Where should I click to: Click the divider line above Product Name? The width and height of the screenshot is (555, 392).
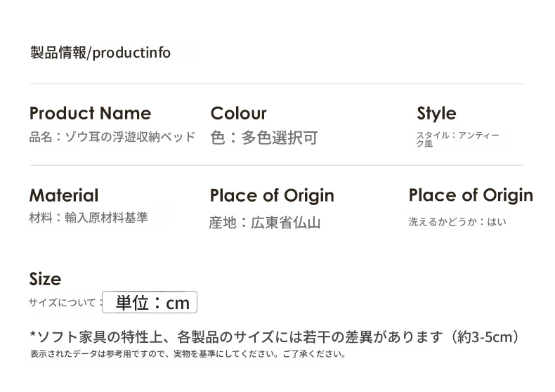pyautogui.click(x=277, y=84)
